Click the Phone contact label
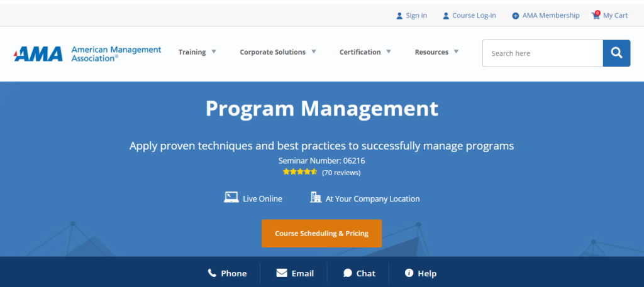644x287 pixels. click(x=234, y=273)
